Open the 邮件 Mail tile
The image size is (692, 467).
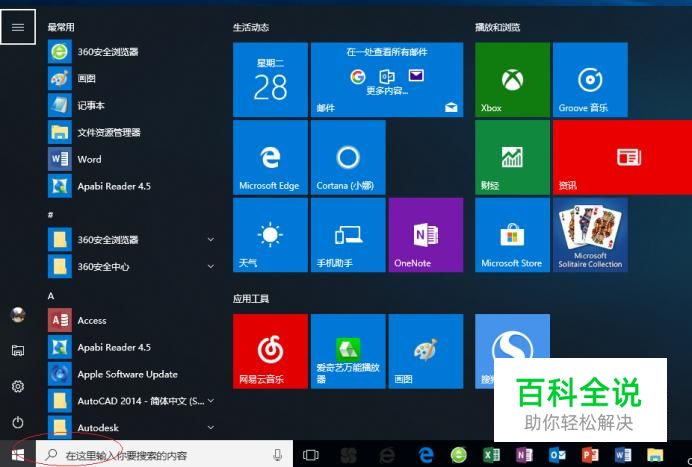pos(387,80)
